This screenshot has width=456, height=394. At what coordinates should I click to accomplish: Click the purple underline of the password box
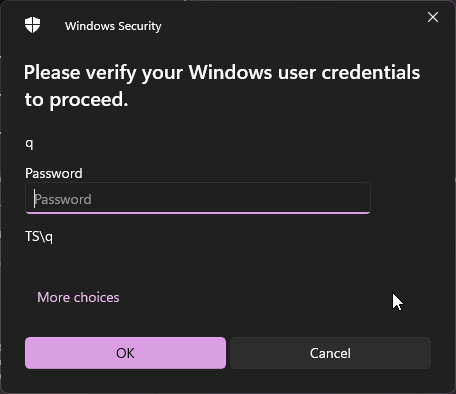coord(198,213)
